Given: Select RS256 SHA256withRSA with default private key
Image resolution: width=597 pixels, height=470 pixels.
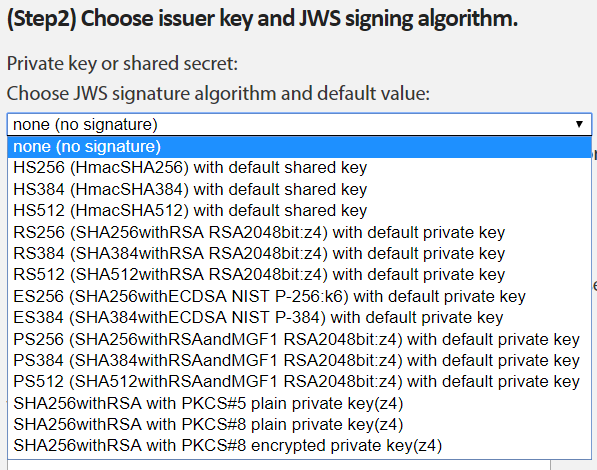Looking at the screenshot, I should 300,232.
